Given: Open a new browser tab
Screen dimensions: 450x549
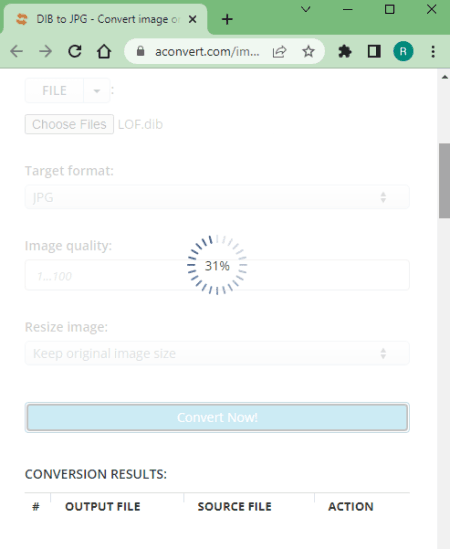Looking at the screenshot, I should tap(227, 19).
